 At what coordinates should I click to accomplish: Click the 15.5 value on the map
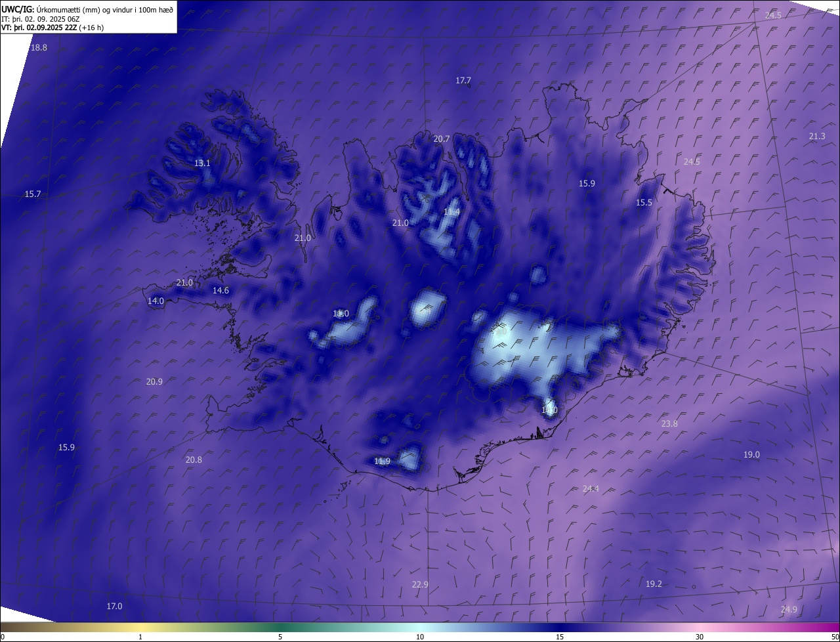click(x=644, y=202)
